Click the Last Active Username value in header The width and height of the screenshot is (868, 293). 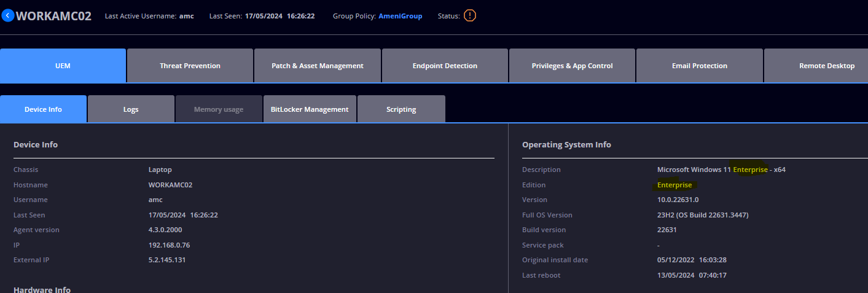pos(187,16)
